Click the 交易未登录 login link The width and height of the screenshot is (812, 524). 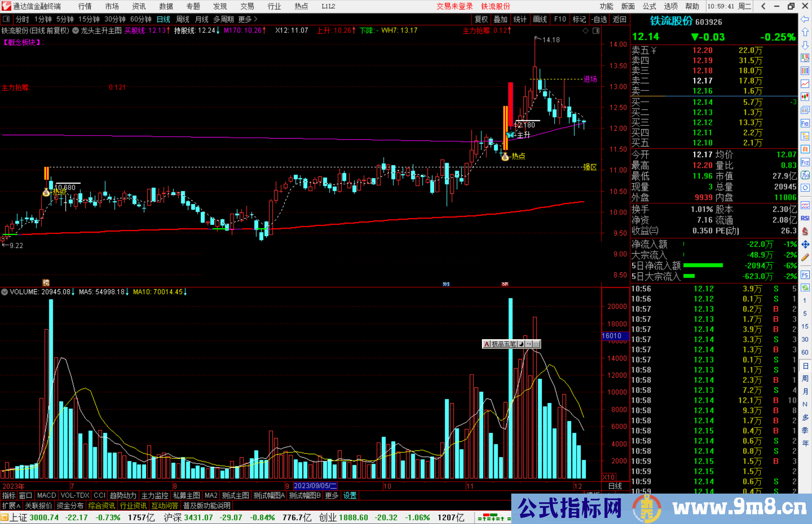pyautogui.click(x=454, y=6)
